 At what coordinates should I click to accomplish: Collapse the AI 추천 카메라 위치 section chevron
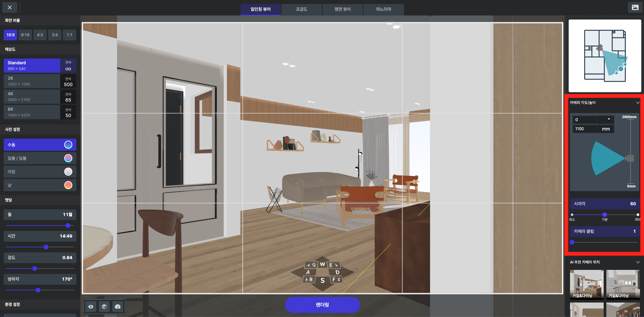click(x=638, y=262)
